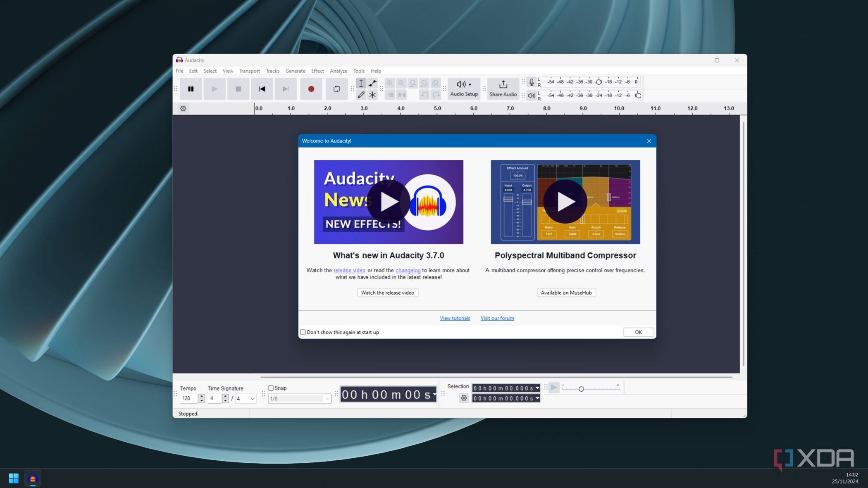Viewport: 868px width, 488px height.
Task: Click Play-at-Speed button
Action: [x=554, y=388]
